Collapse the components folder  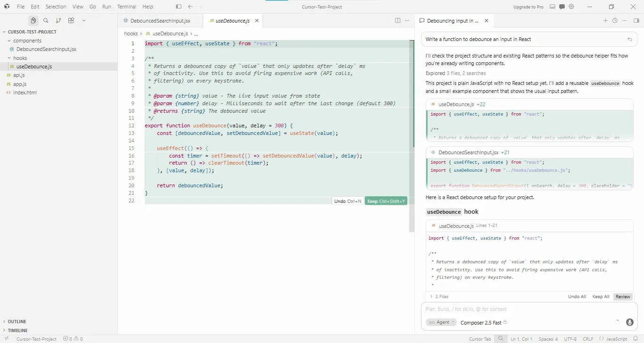(27, 41)
